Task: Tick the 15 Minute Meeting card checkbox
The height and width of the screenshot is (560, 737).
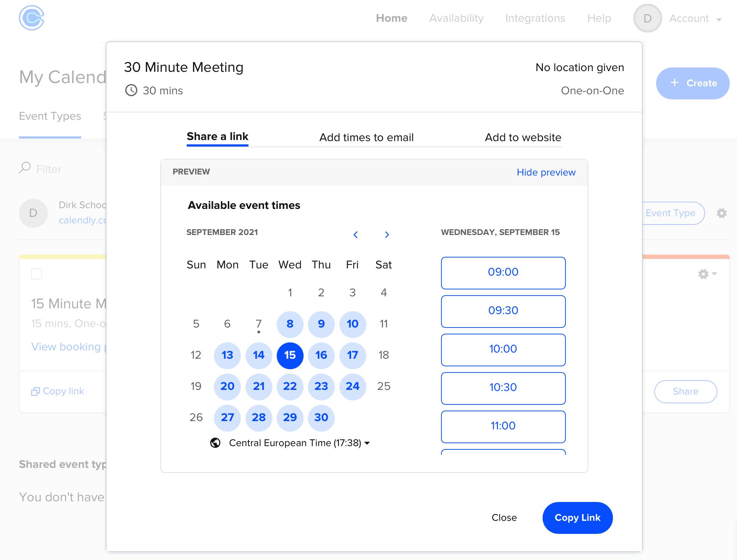Action: [x=37, y=274]
